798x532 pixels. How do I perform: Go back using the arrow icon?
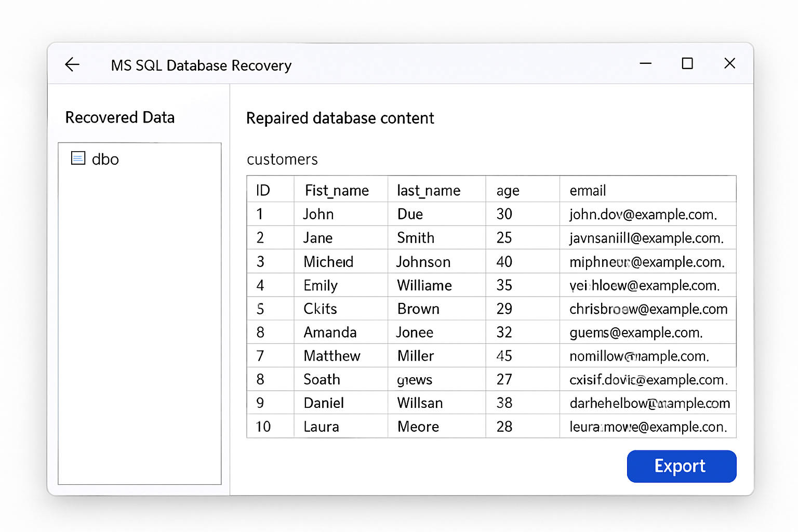(x=72, y=64)
